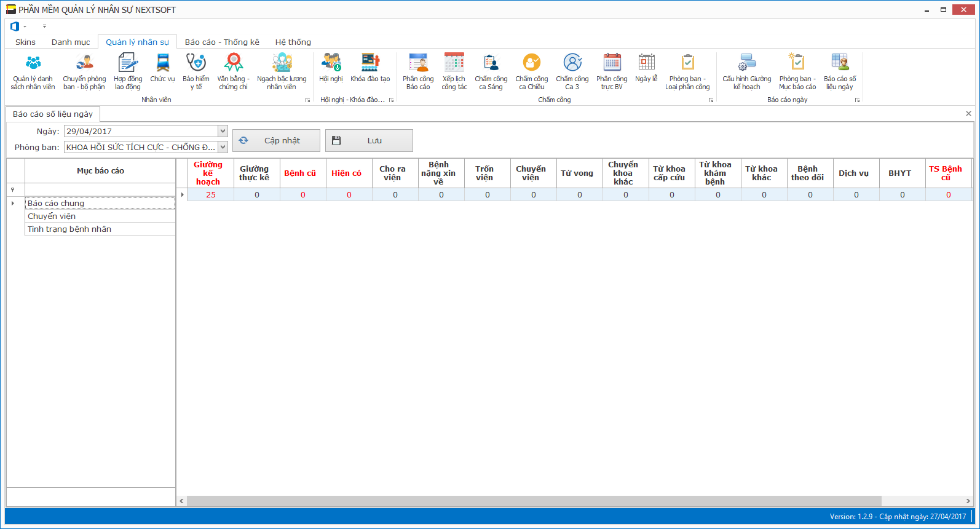980x529 pixels.
Task: Click the Ngày date input field
Action: (x=141, y=131)
